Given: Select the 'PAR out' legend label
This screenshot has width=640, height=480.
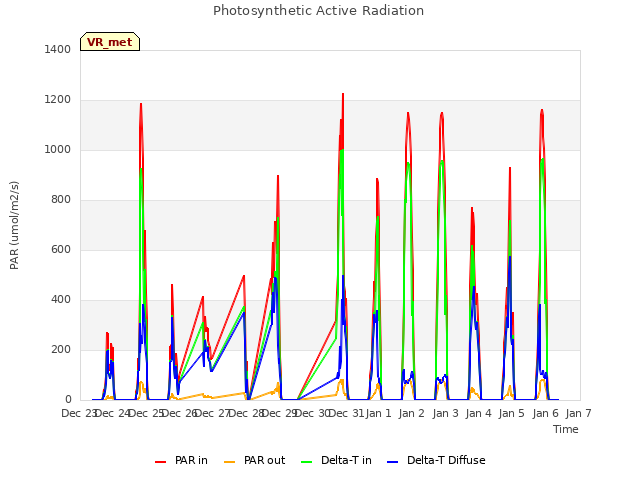Looking at the screenshot, I should [x=264, y=460].
